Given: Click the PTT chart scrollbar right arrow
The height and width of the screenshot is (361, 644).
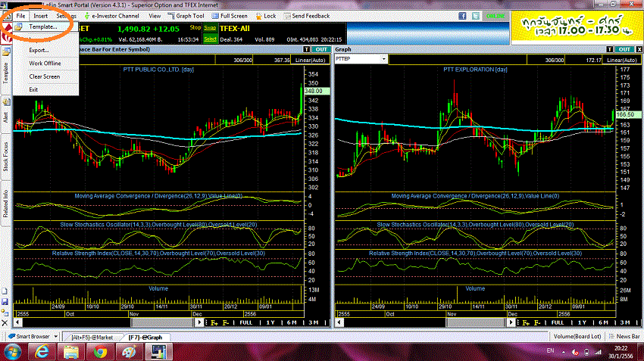Looking at the screenshot, I should click(199, 322).
